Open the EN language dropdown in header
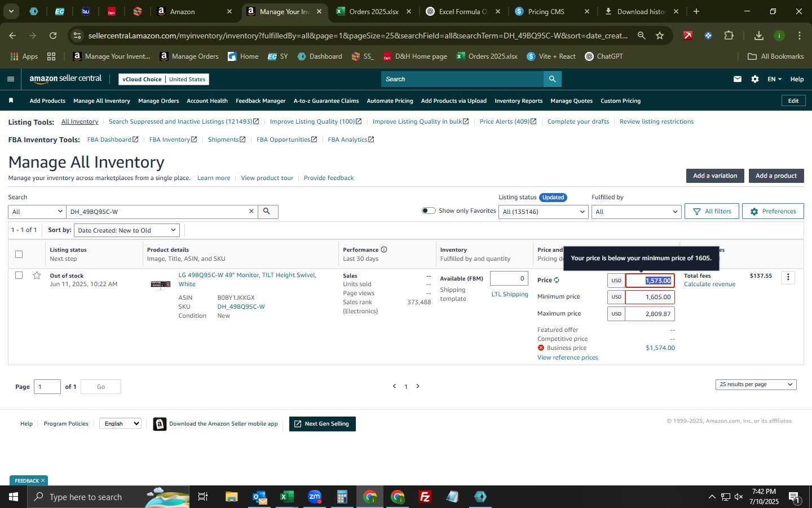Image resolution: width=812 pixels, height=508 pixels. tap(774, 79)
